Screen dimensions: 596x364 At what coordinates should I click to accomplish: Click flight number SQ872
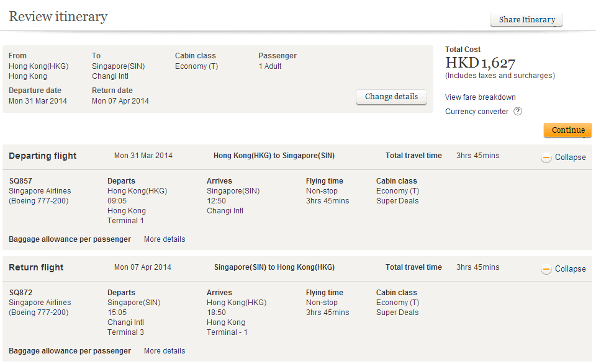20,293
